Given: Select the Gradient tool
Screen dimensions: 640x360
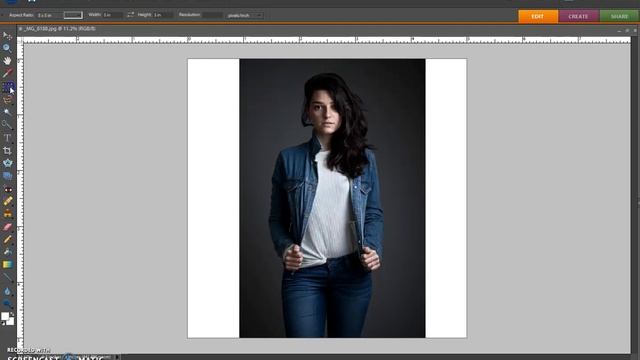Looking at the screenshot, I should [7, 264].
